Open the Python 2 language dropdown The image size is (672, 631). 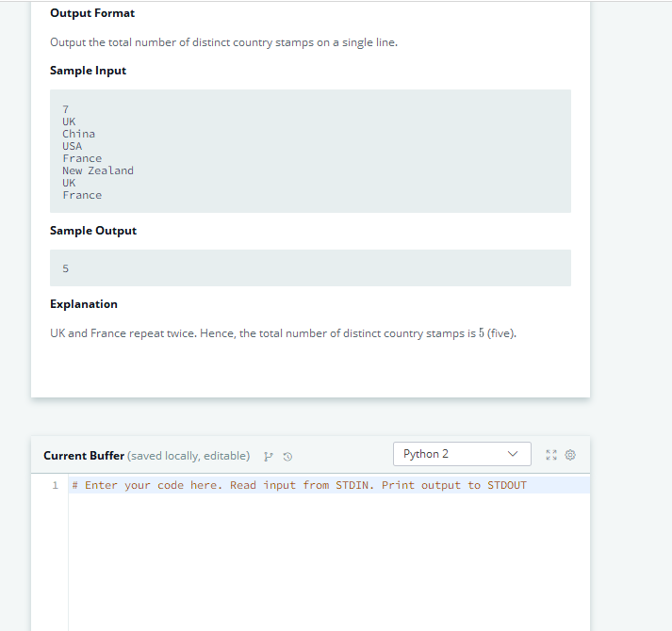[462, 454]
